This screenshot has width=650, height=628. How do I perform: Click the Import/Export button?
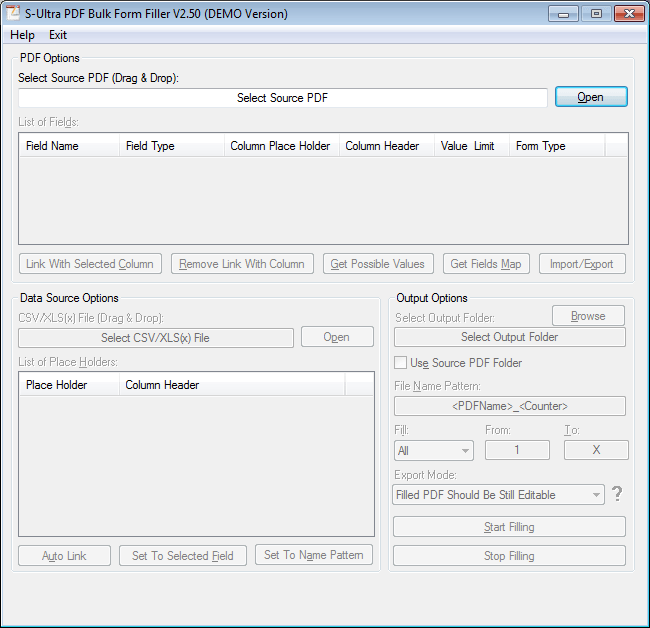[x=582, y=264]
